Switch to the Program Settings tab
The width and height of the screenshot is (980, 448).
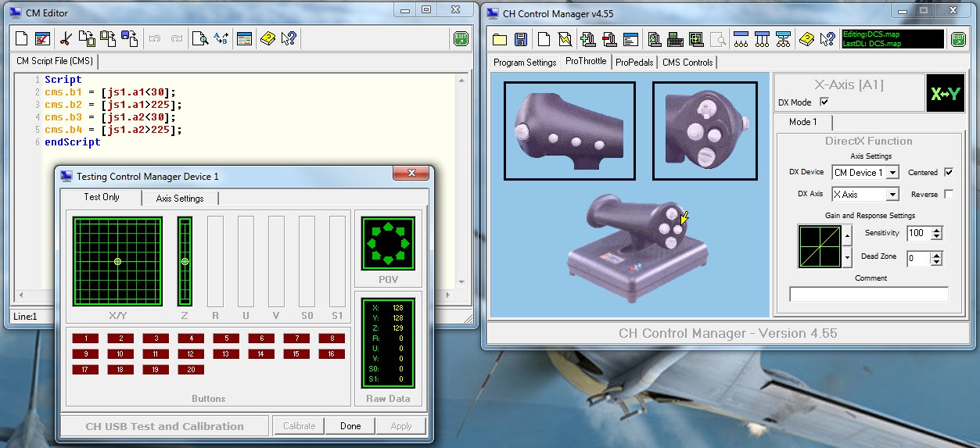tap(526, 63)
